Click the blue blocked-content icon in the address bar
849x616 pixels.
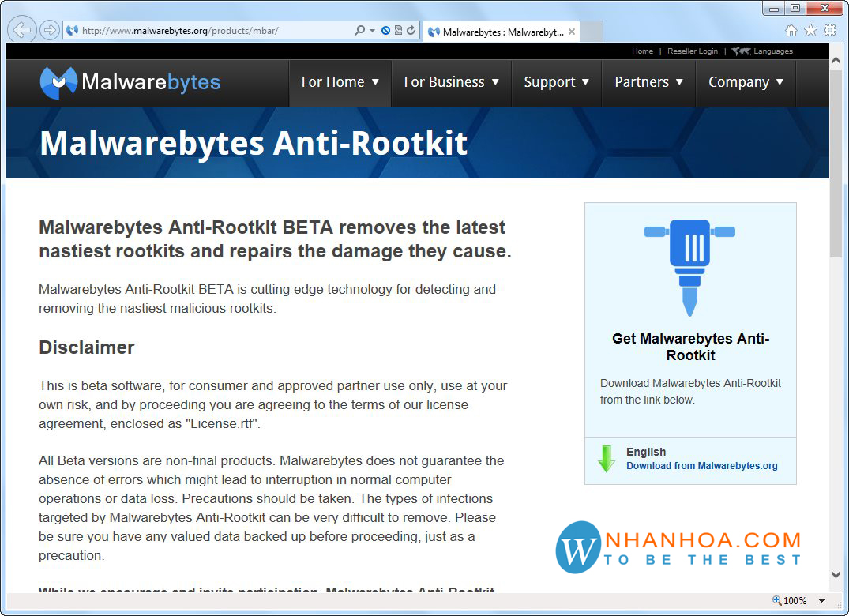tap(385, 30)
